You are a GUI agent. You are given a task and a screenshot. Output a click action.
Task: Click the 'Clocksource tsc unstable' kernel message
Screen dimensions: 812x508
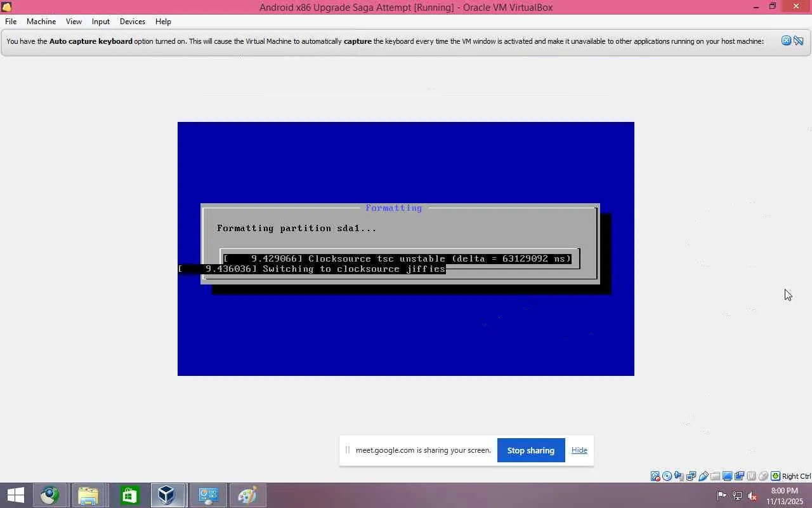click(397, 258)
